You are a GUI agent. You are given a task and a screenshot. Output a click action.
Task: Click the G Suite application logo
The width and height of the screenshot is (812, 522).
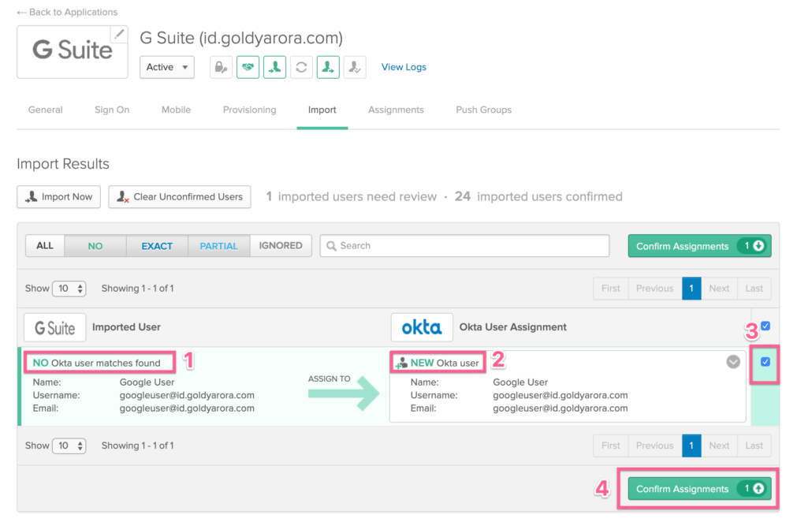tap(72, 51)
